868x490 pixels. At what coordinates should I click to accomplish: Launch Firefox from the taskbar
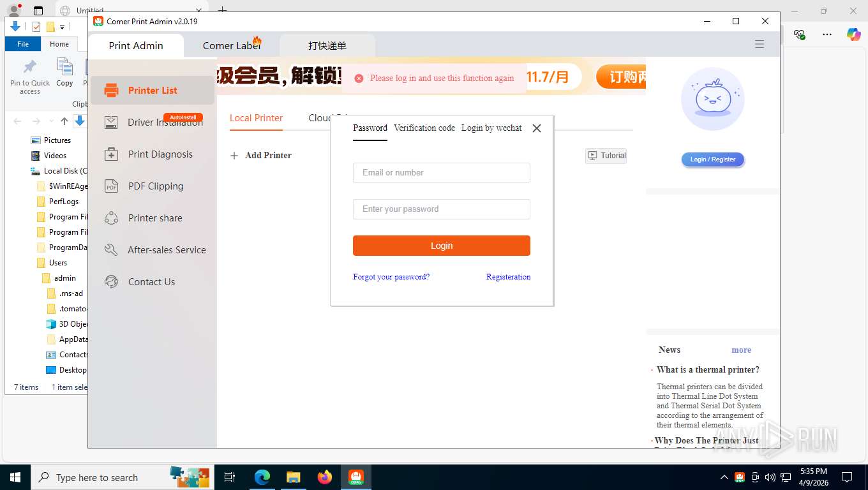(x=325, y=477)
